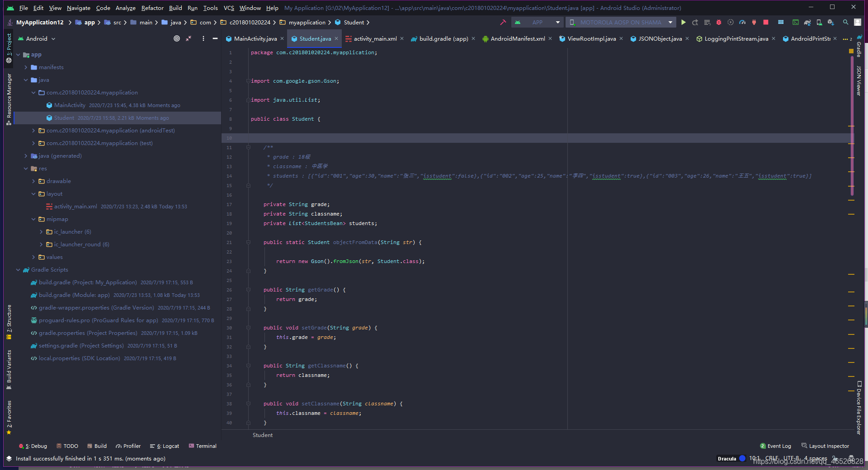The image size is (868, 470).
Task: Open the SDK Manager icon
Action: point(831,22)
